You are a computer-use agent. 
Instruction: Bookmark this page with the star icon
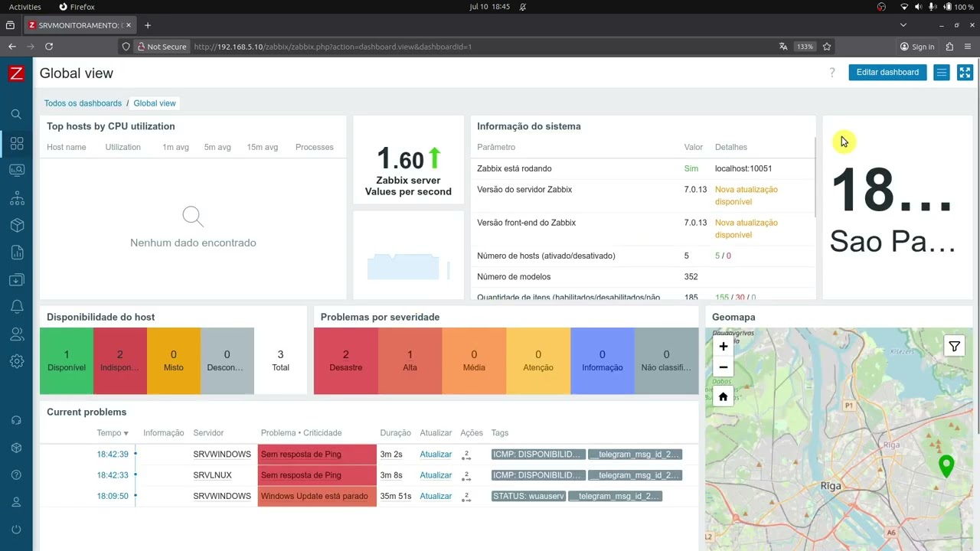(x=827, y=47)
